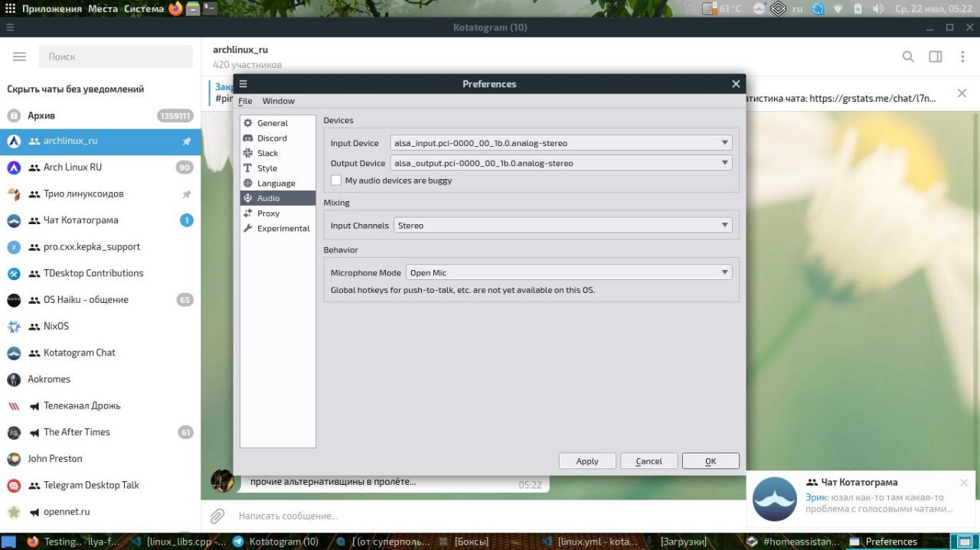Open Language preferences section
The width and height of the screenshot is (980, 550).
277,184
